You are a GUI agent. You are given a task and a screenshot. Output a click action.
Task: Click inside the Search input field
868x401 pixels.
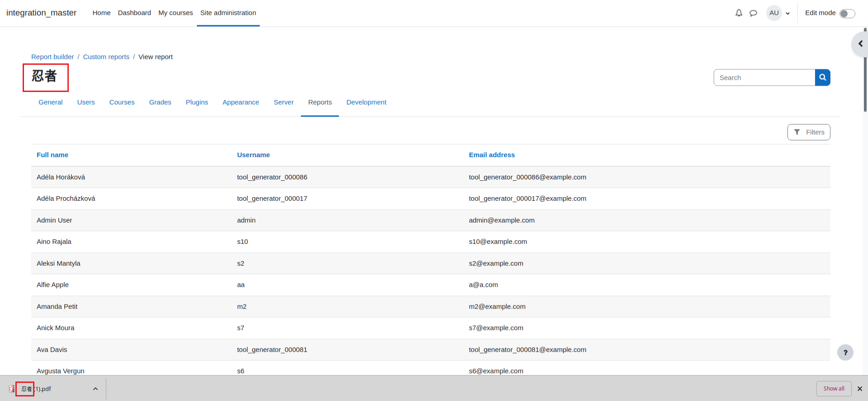coord(764,77)
